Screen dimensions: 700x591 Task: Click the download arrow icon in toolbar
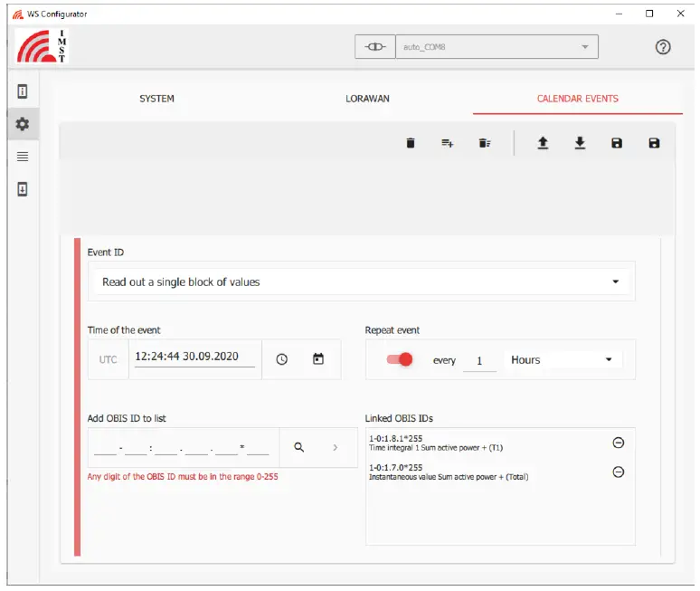[x=581, y=143]
